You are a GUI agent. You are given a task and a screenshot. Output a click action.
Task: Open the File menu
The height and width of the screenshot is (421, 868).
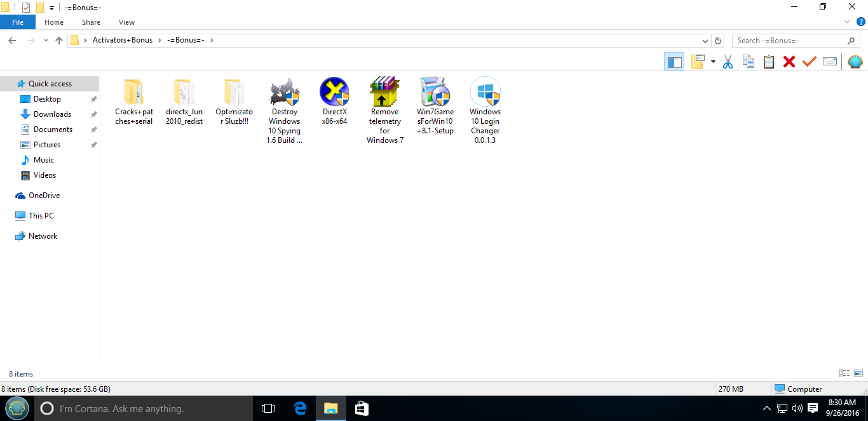tap(18, 22)
